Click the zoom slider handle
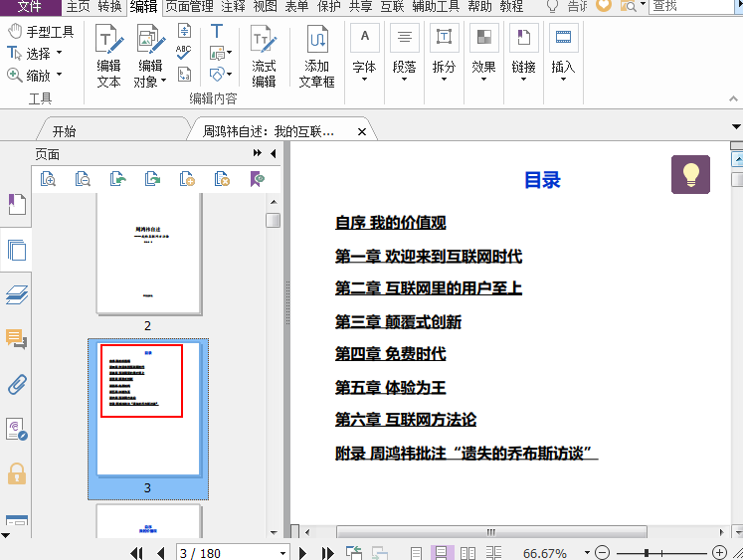 pyautogui.click(x=647, y=552)
